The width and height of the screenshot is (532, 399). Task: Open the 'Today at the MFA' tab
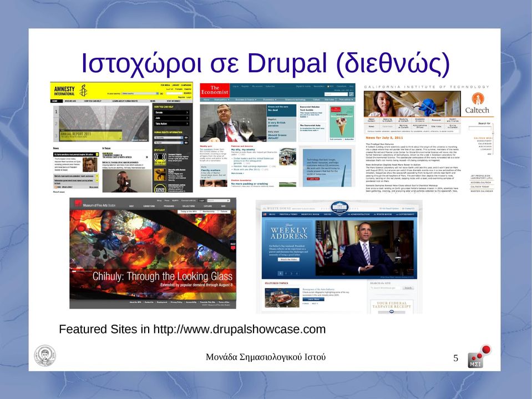(189, 211)
